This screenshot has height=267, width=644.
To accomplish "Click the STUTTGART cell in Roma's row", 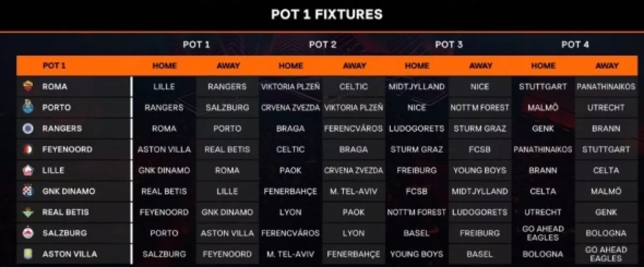I will (543, 86).
